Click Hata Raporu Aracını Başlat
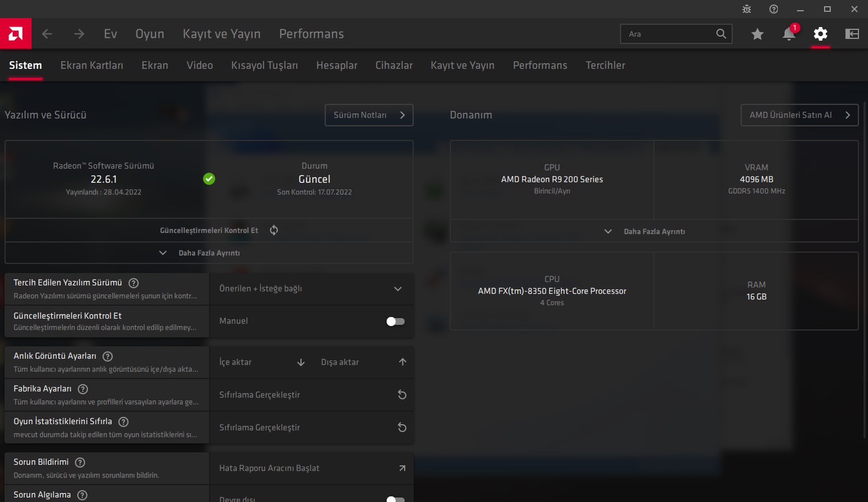The width and height of the screenshot is (868, 502). (312, 468)
